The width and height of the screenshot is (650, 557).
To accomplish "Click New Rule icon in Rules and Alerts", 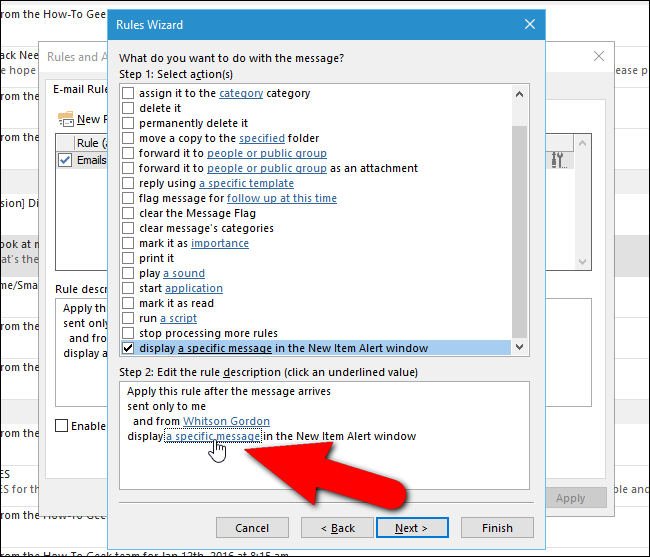I will [66, 119].
